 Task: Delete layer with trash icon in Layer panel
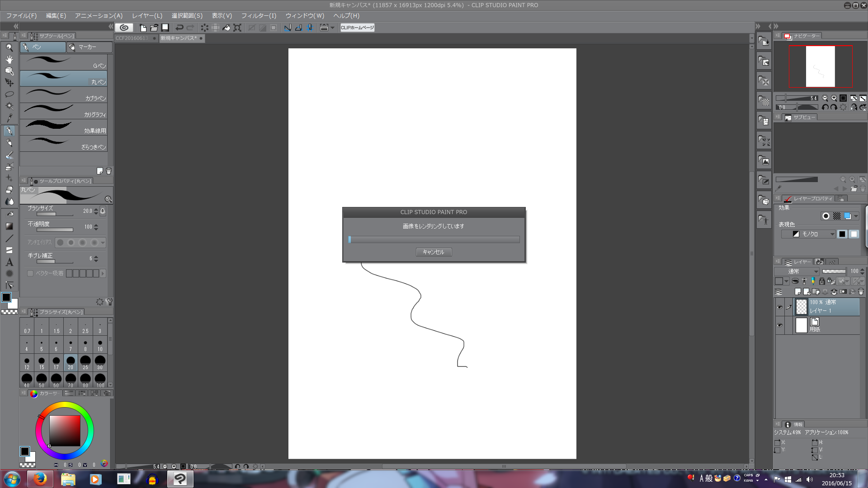861,292
